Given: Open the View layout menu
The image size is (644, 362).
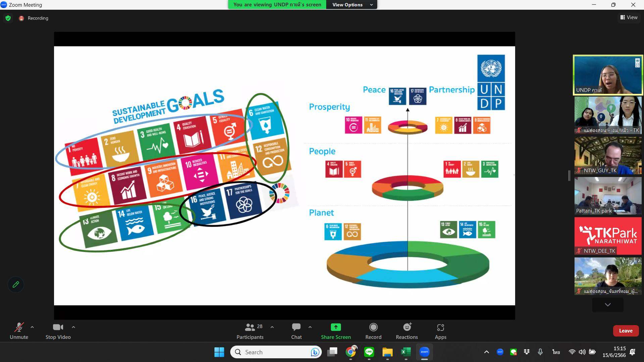Looking at the screenshot, I should pos(629,17).
